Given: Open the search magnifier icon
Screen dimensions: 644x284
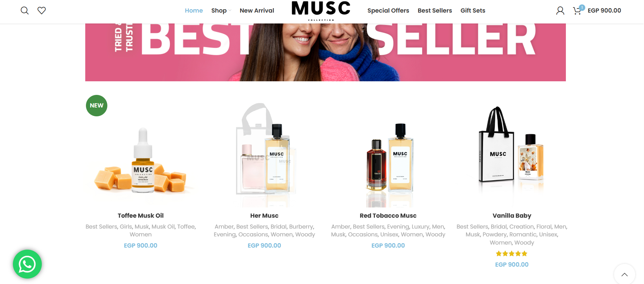Looking at the screenshot, I should pos(24,11).
